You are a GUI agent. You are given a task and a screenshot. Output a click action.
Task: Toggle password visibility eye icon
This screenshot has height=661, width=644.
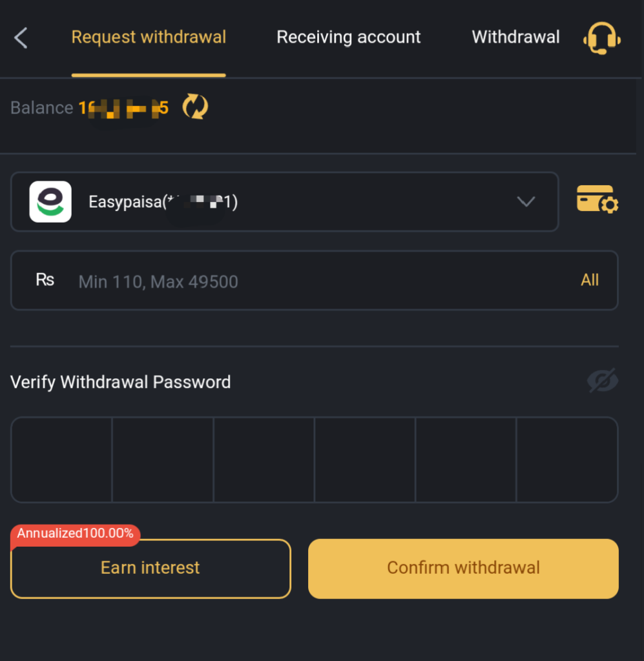pos(603,381)
